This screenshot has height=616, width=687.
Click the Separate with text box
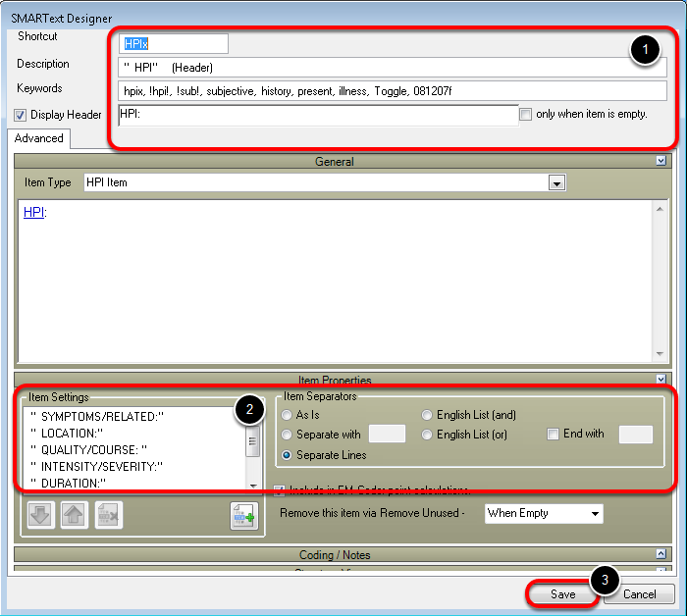click(x=387, y=434)
